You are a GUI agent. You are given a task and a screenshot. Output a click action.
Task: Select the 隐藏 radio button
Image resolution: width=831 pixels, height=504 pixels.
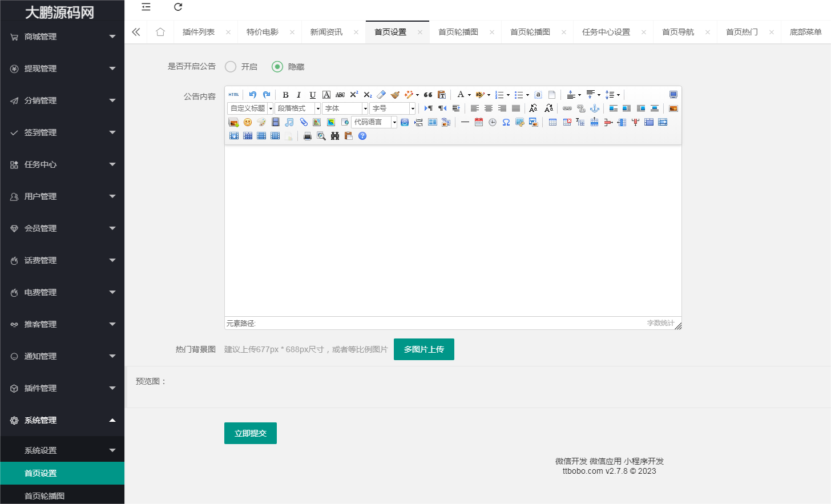point(277,66)
